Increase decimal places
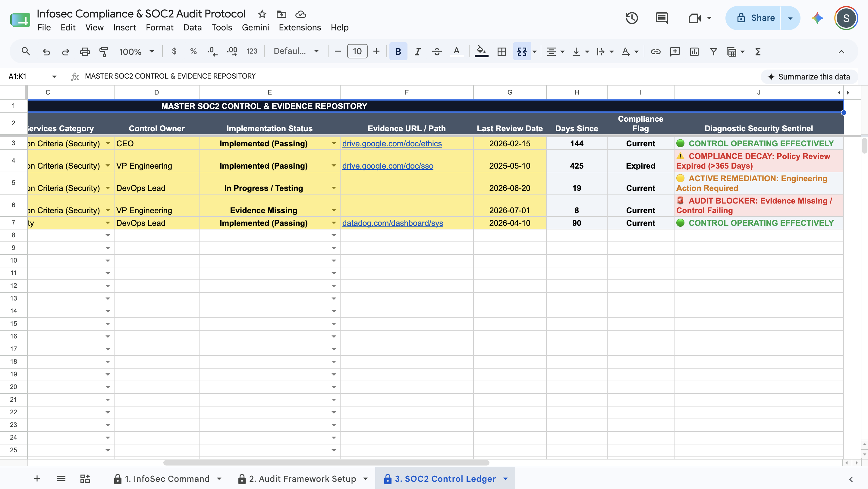The height and width of the screenshot is (489, 868). click(x=232, y=51)
